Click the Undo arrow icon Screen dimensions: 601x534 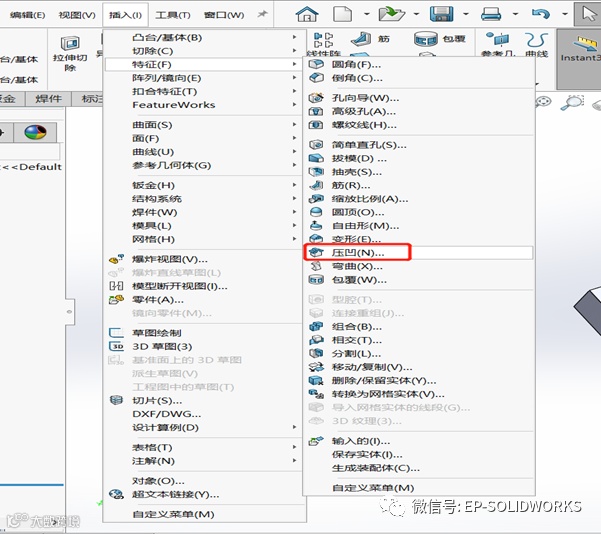click(541, 14)
